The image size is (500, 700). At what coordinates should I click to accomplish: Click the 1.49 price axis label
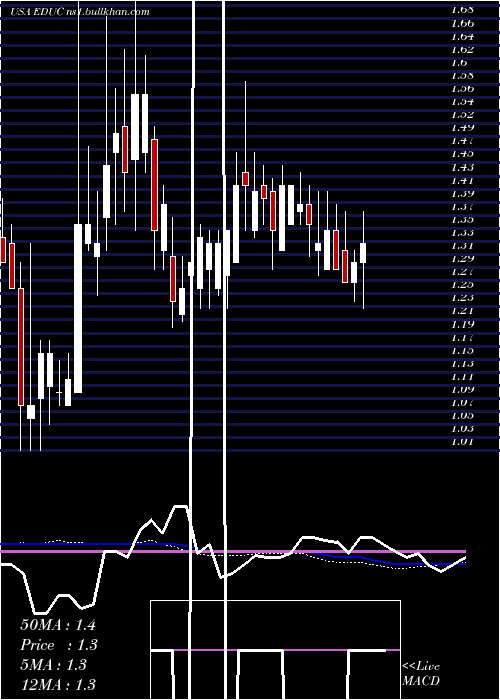click(464, 127)
